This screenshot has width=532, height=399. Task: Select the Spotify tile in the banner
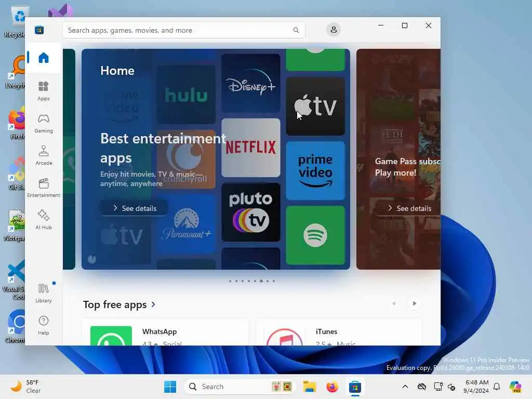tap(315, 235)
